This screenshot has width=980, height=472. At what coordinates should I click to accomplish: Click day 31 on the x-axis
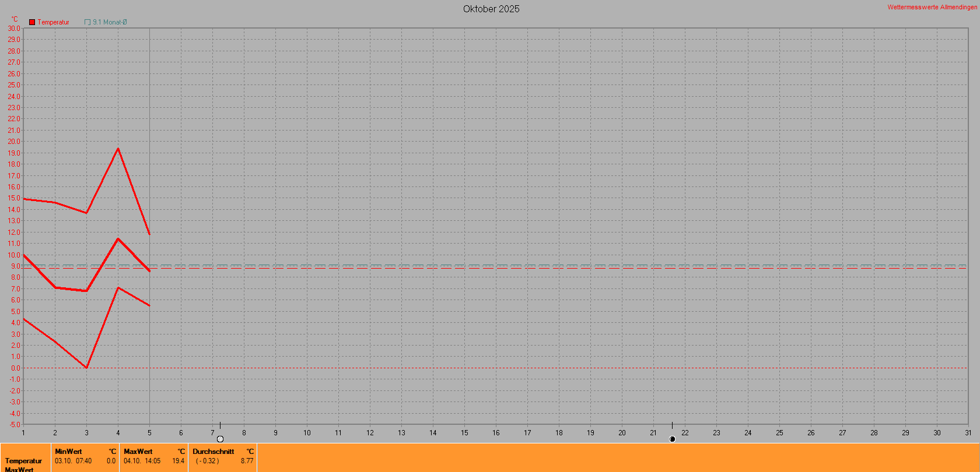(x=968, y=432)
